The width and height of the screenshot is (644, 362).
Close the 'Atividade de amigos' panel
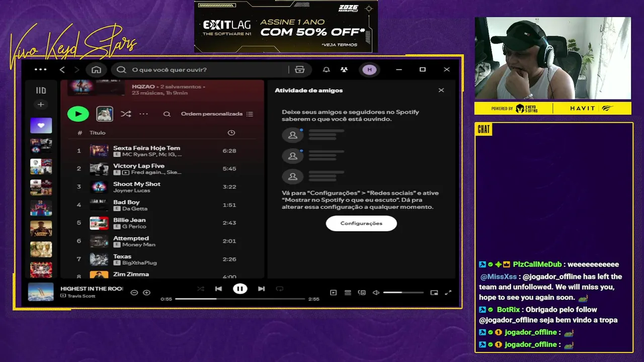pyautogui.click(x=441, y=90)
